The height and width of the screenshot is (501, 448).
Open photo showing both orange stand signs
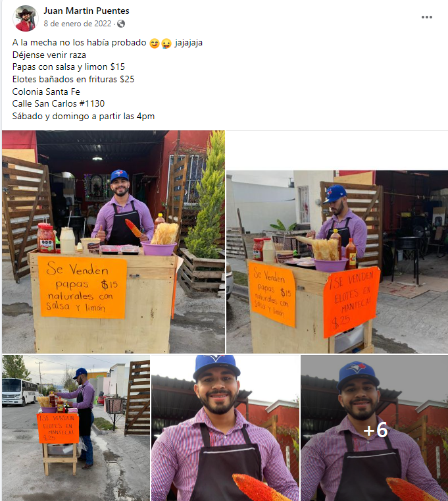337,261
